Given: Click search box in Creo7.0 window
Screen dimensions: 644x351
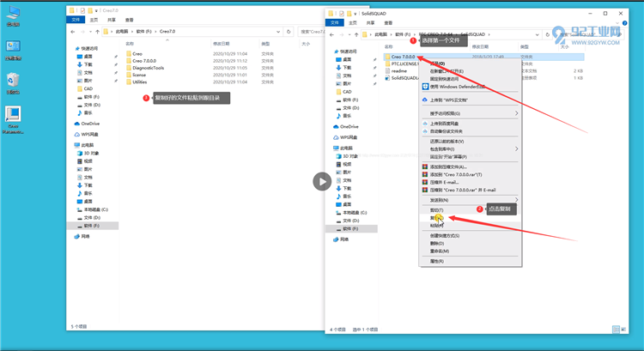Looking at the screenshot, I should pos(312,32).
